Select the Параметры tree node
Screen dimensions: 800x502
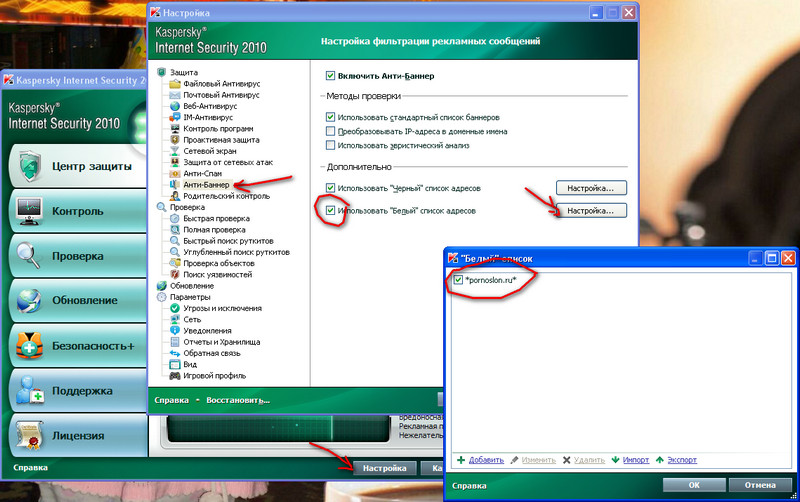coord(190,297)
